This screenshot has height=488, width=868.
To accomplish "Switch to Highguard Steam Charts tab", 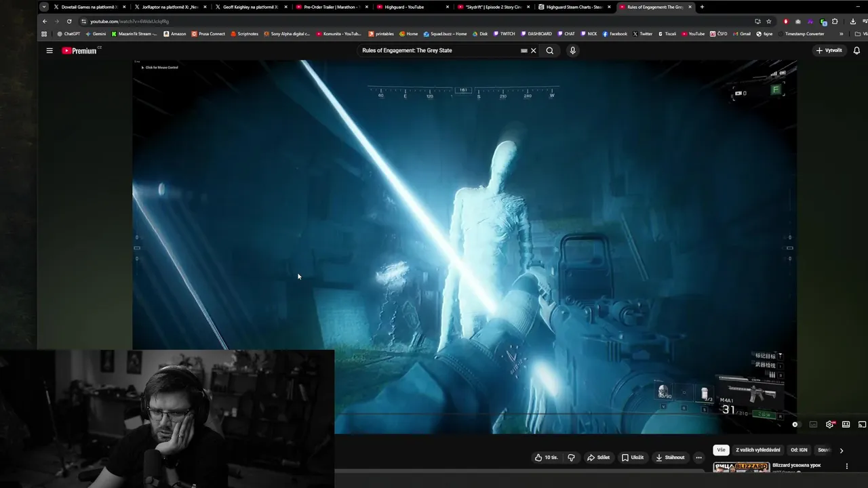I will [x=573, y=7].
